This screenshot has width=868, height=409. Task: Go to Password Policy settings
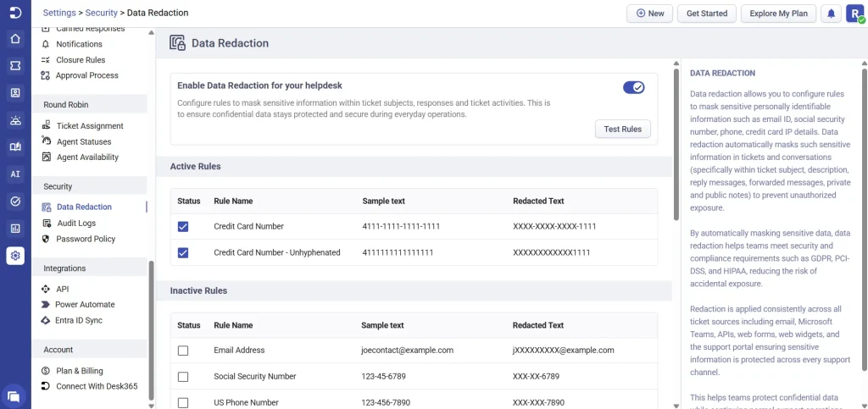[85, 239]
